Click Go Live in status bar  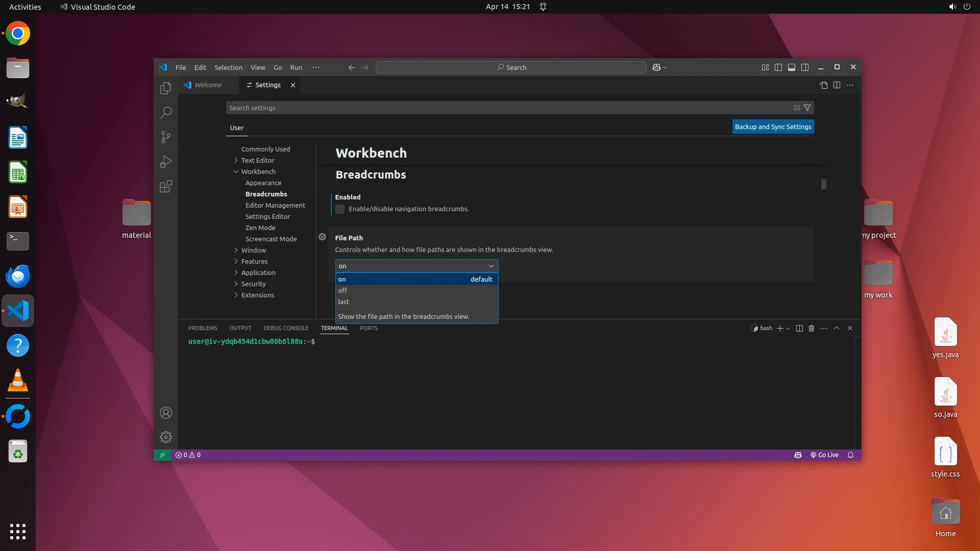pyautogui.click(x=824, y=455)
